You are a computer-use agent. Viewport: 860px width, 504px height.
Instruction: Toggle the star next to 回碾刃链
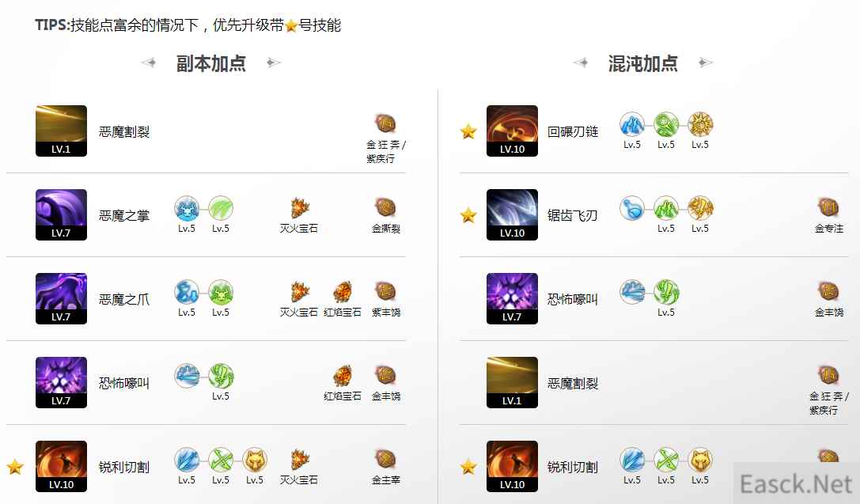pos(468,131)
